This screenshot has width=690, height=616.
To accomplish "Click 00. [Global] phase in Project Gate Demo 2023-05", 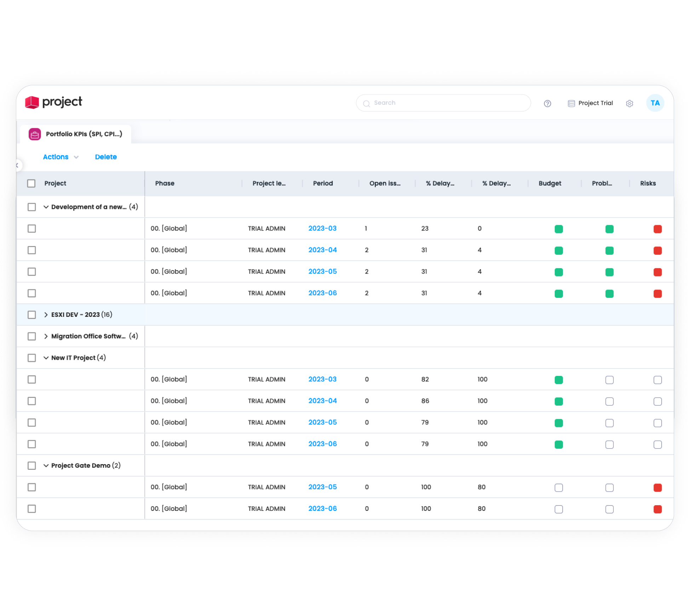I will pyautogui.click(x=169, y=487).
